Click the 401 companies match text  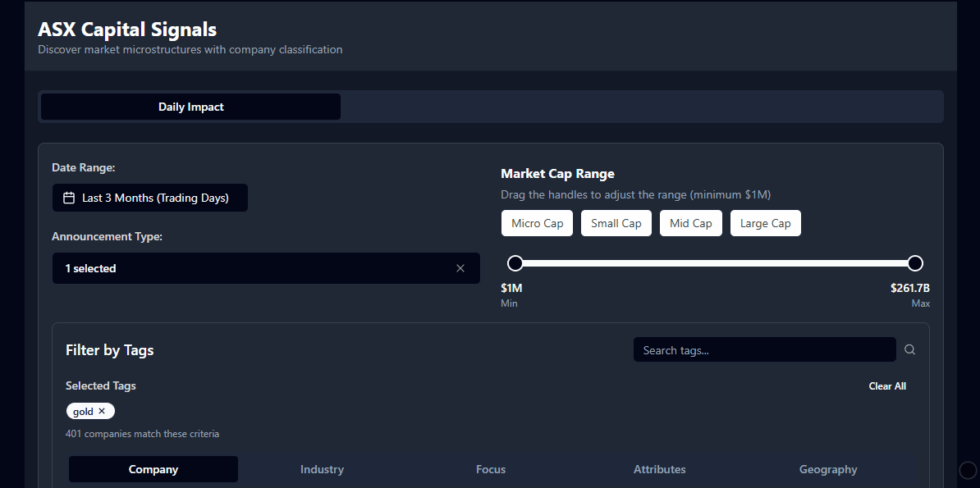click(x=142, y=434)
